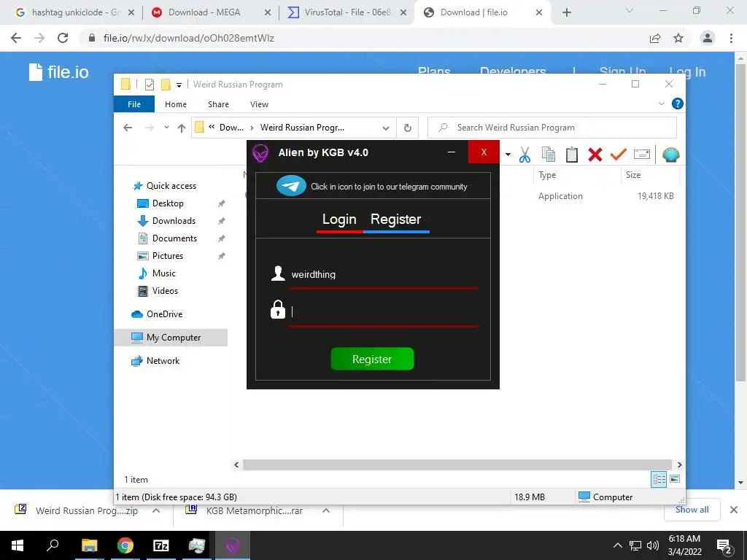Click the file.io logo

pyautogui.click(x=59, y=72)
